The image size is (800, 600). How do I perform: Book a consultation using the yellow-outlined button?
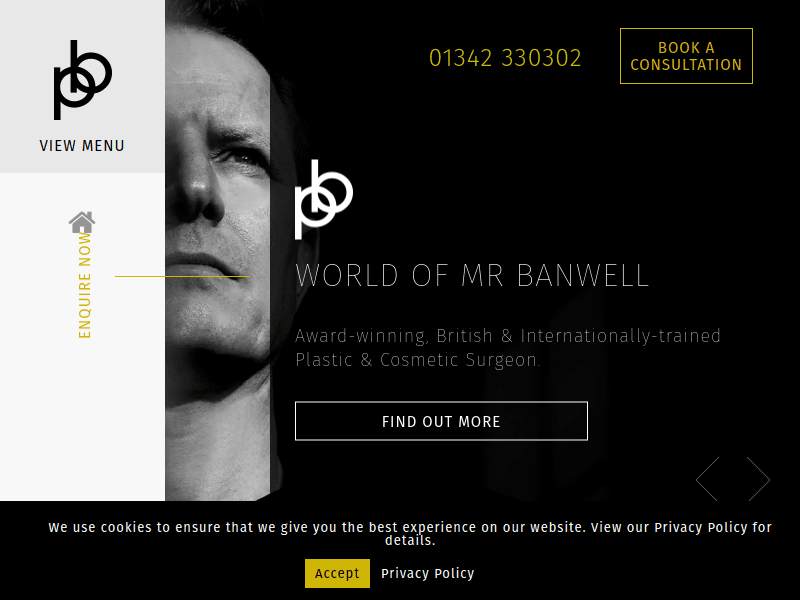coord(686,56)
